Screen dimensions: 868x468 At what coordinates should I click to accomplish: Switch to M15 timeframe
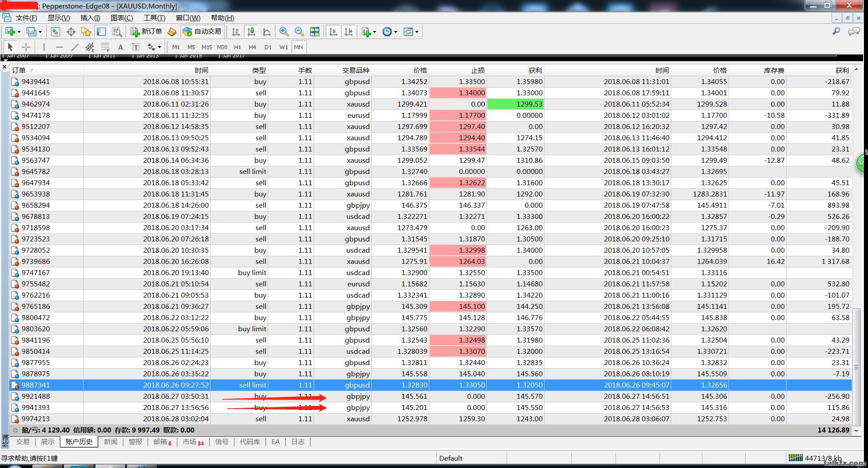pyautogui.click(x=207, y=47)
